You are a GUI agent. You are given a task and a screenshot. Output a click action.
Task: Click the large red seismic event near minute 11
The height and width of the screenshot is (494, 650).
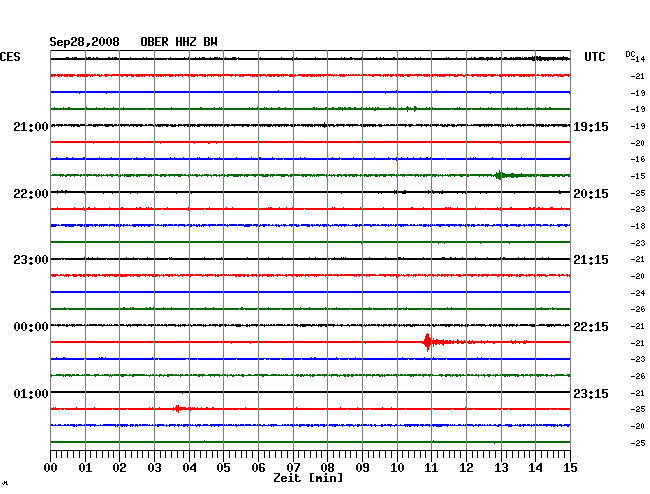428,342
